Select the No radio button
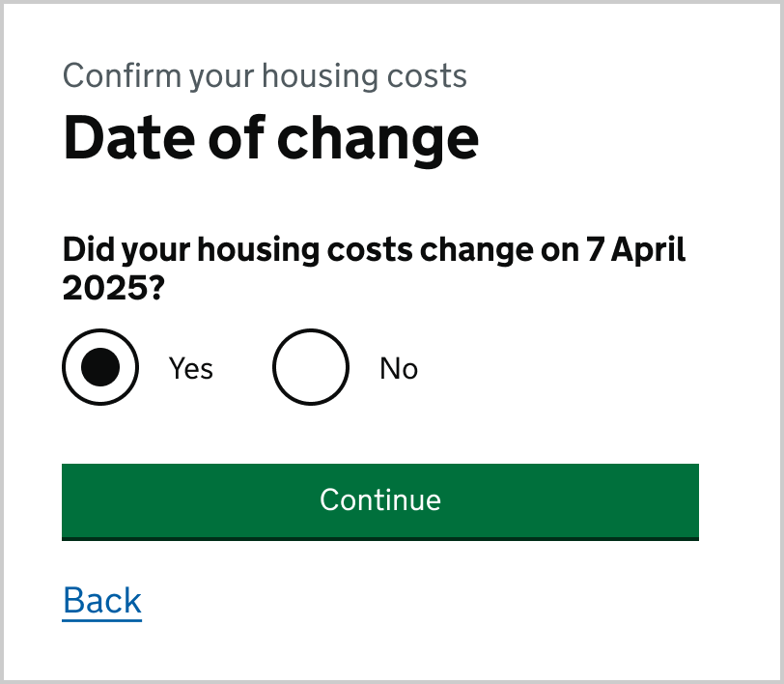Viewport: 784px width, 684px height. click(310, 367)
